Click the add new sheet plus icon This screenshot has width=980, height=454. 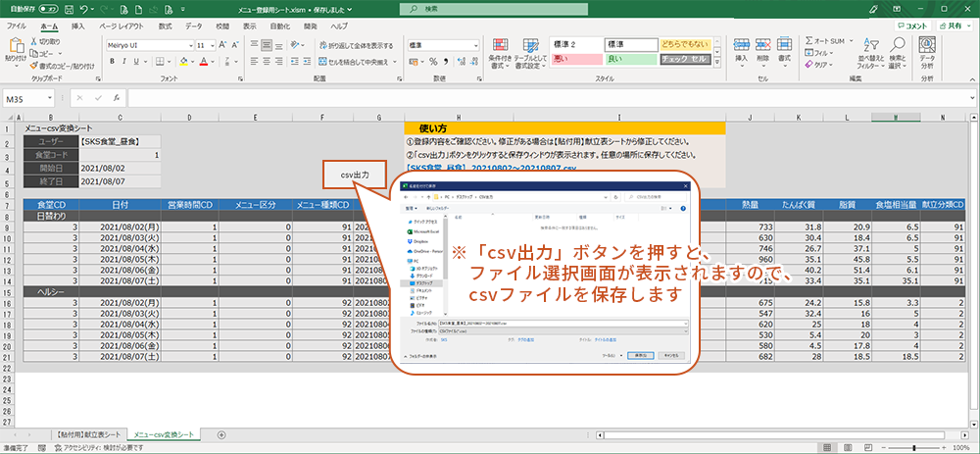tap(221, 434)
